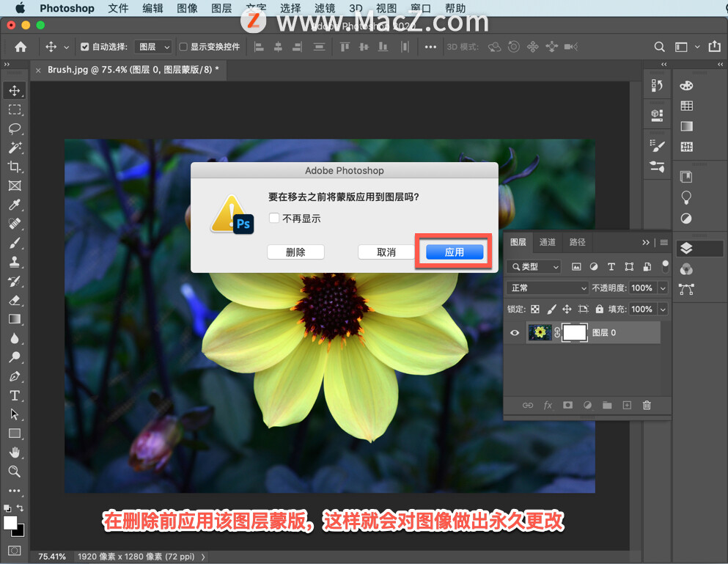Check the 不再显示 checkbox
This screenshot has height=564, width=728.
click(x=274, y=218)
